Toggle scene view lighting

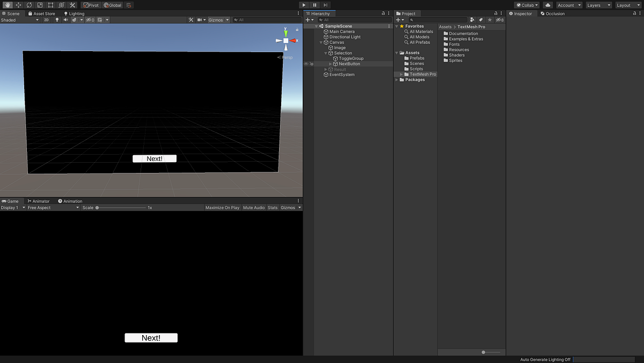(x=56, y=19)
